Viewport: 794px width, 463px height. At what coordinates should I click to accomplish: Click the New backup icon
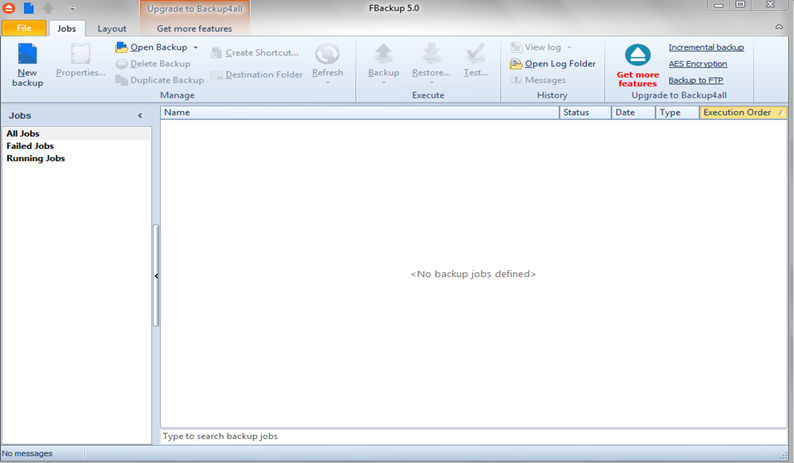point(27,54)
